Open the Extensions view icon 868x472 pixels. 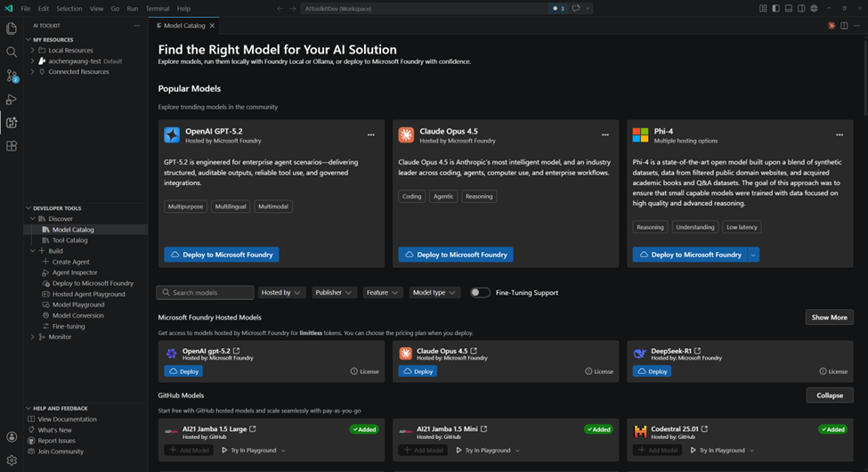11,146
